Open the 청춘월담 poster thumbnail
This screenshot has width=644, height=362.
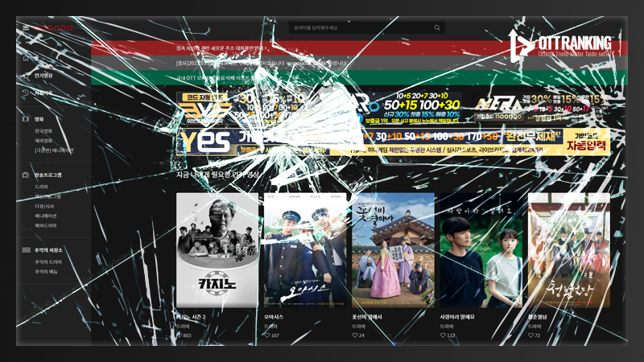pos(569,250)
